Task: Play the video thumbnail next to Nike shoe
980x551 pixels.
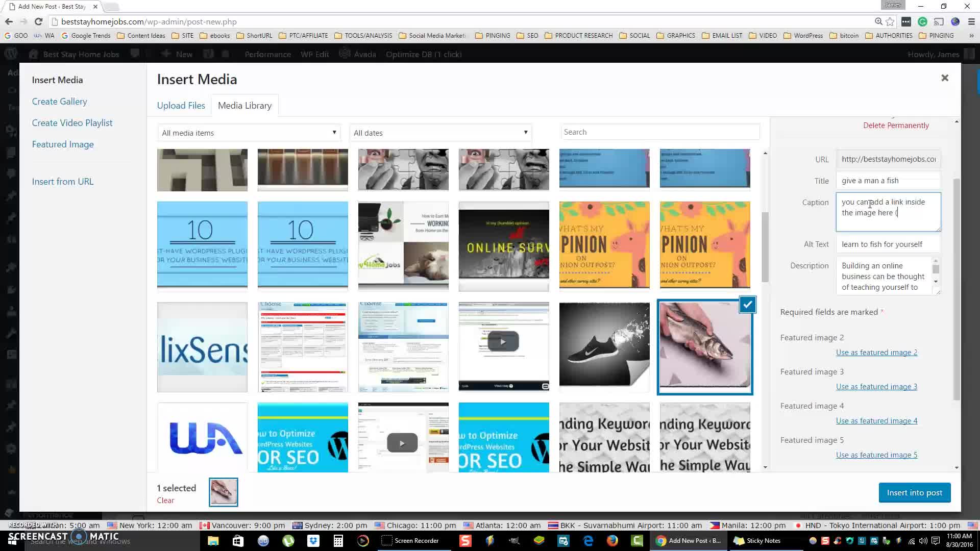Action: (x=503, y=342)
